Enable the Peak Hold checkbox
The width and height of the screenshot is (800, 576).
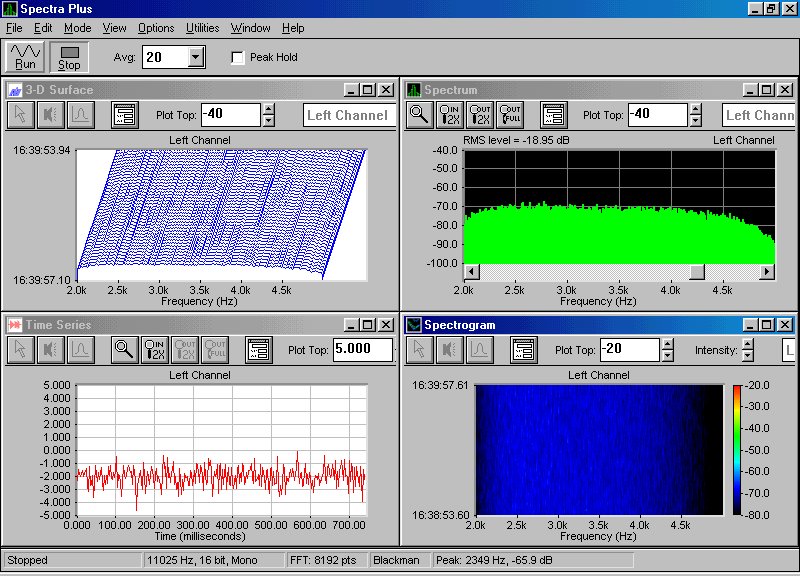pos(238,58)
